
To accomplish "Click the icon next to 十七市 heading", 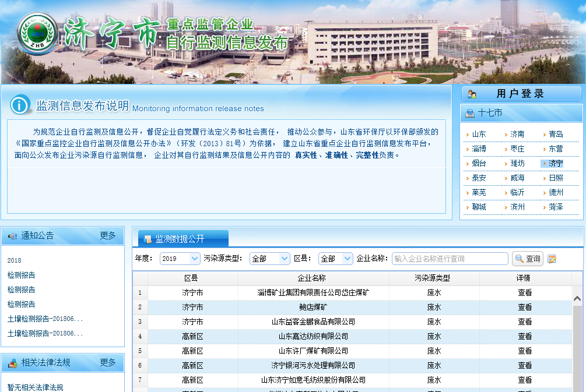I will 470,113.
